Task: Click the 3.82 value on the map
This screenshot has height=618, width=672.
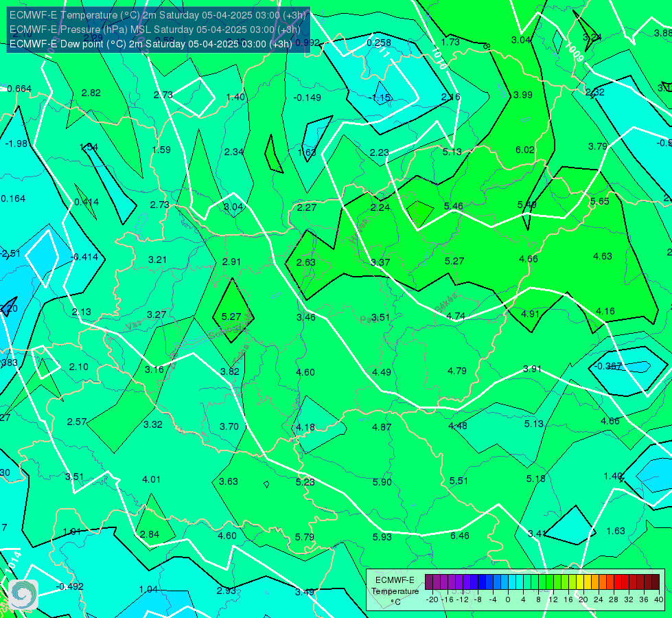Action: (230, 371)
